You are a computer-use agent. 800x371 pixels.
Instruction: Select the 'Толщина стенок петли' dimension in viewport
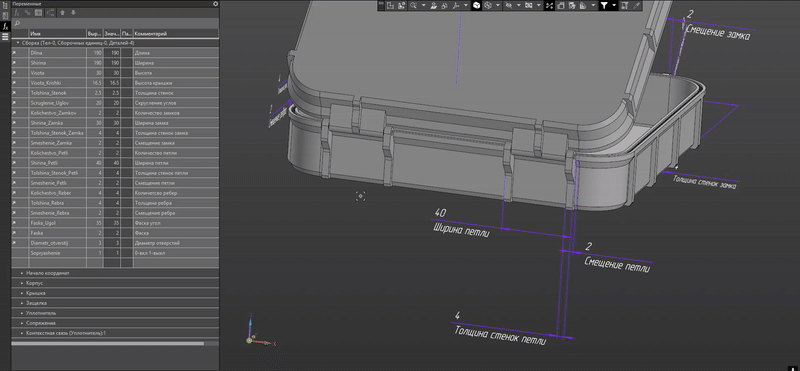click(500, 335)
